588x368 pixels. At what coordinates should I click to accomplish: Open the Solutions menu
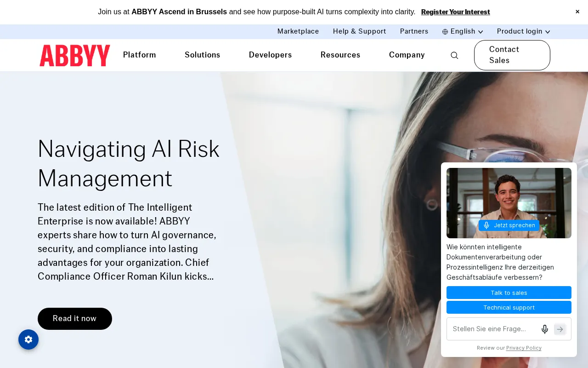pos(203,55)
